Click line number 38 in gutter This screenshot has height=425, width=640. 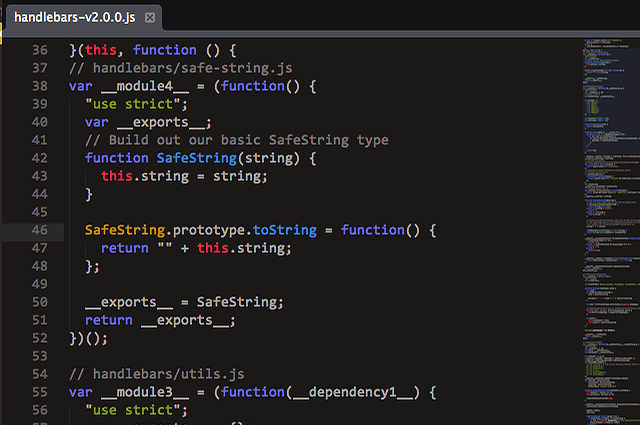[x=40, y=86]
